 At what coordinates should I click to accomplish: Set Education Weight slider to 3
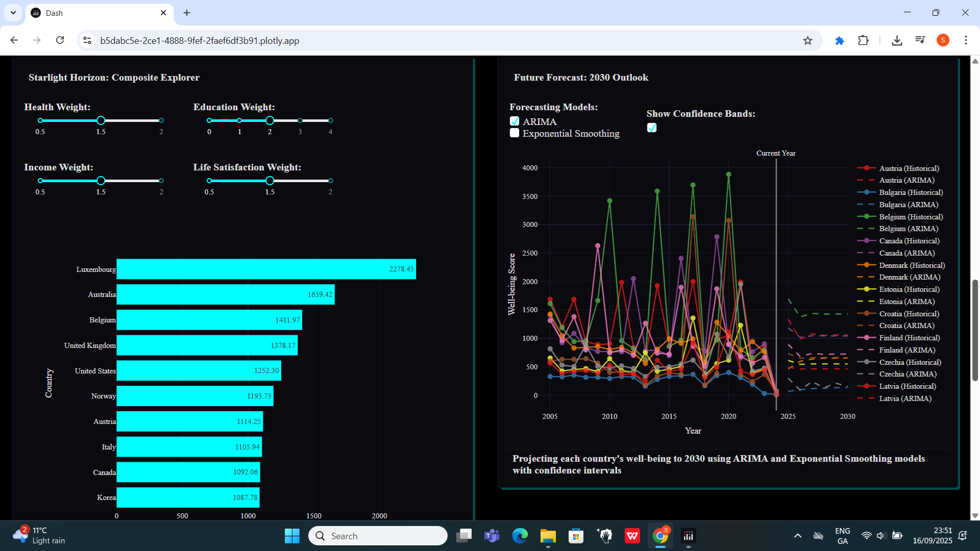click(300, 120)
